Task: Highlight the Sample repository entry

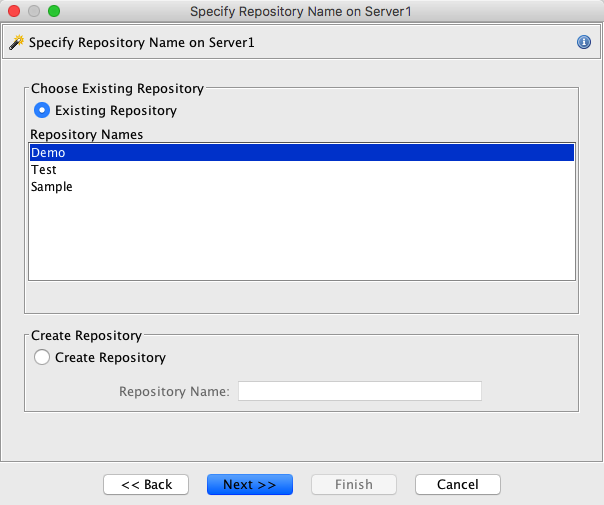Action: [52, 187]
